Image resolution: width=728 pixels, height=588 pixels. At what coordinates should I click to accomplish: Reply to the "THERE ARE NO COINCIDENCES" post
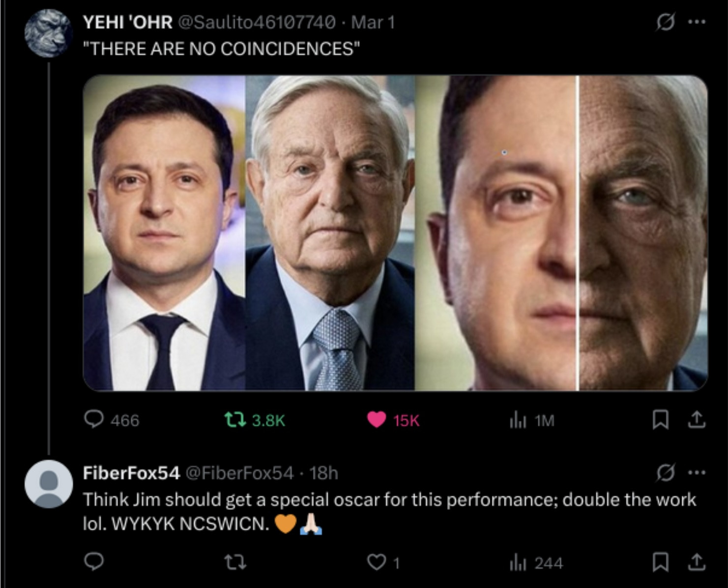point(94,419)
